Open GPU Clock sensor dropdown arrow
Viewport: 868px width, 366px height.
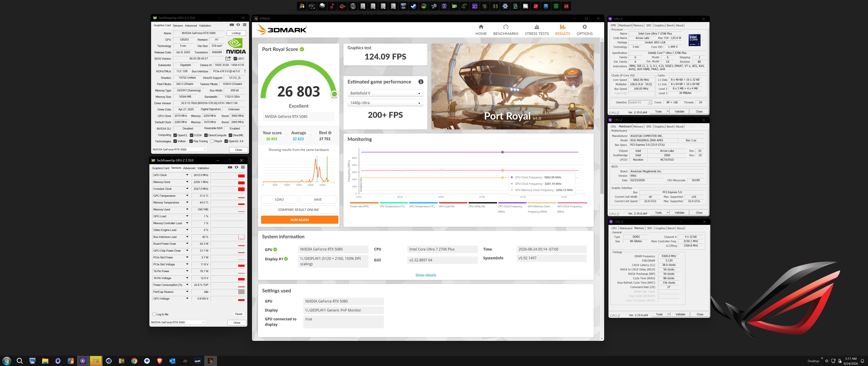pos(187,175)
